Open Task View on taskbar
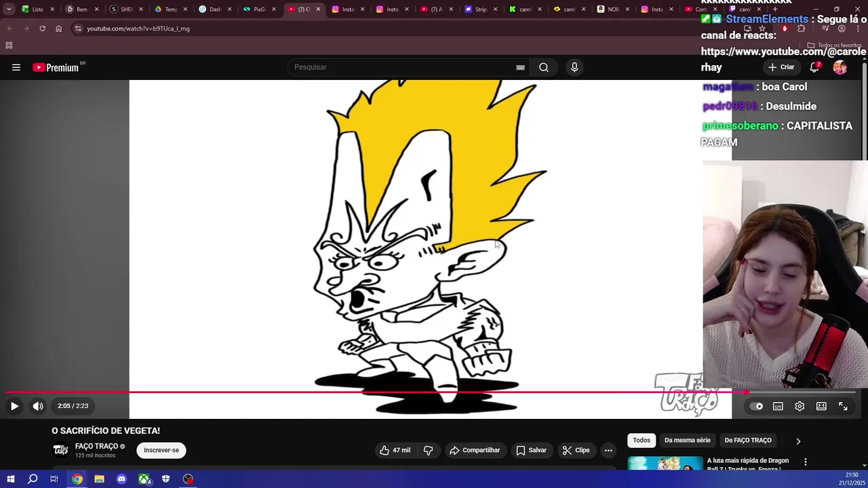Viewport: 868px width, 488px height. coord(54,479)
